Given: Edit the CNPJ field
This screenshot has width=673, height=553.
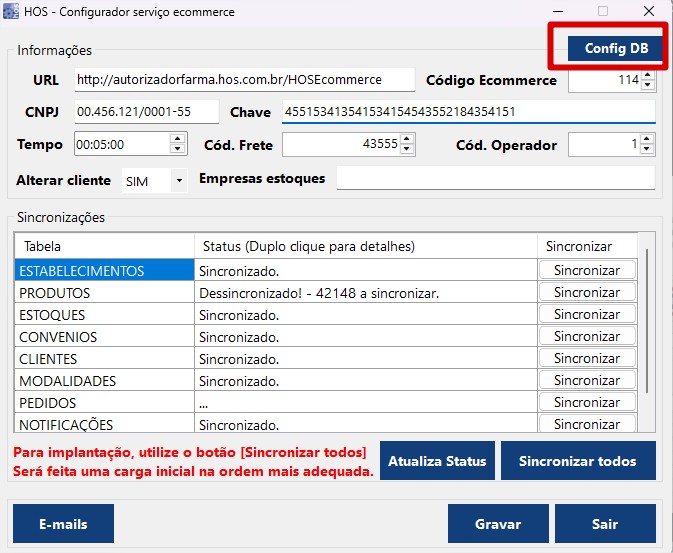Looking at the screenshot, I should pyautogui.click(x=146, y=112).
